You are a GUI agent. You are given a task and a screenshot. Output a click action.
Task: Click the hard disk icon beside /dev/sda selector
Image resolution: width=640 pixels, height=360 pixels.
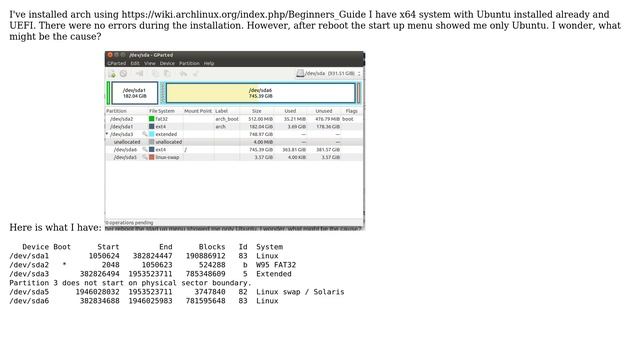(x=300, y=73)
